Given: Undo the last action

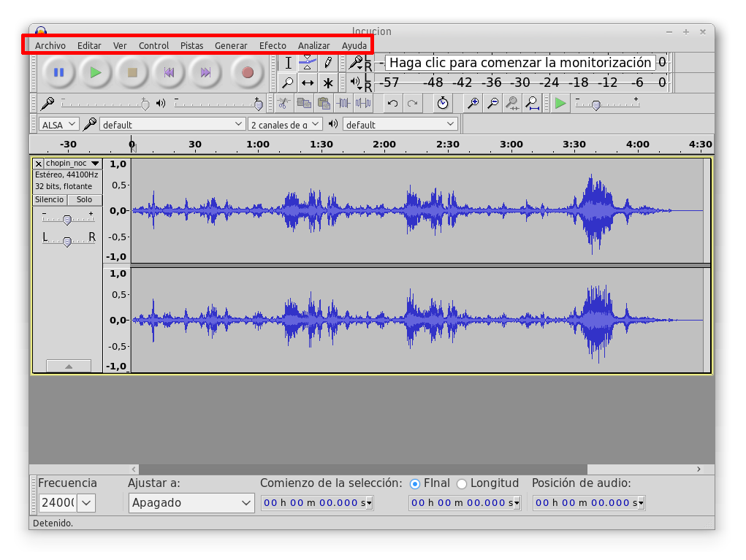Looking at the screenshot, I should pos(392,103).
